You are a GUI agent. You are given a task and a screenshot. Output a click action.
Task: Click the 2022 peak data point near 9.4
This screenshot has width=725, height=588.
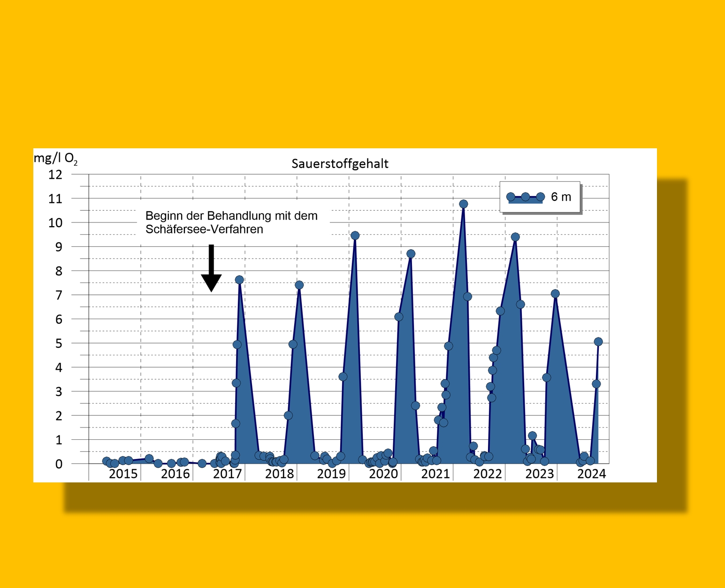[515, 237]
